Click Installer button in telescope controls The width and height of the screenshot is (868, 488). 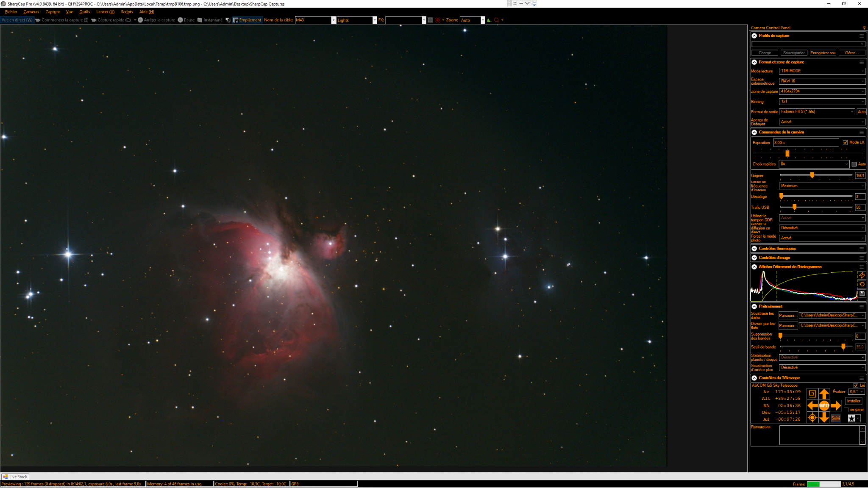tap(854, 401)
